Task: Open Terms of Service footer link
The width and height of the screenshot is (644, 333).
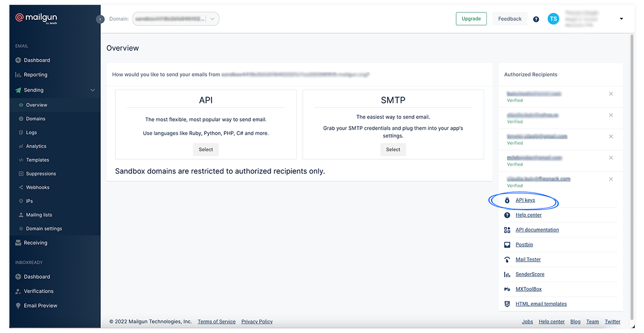Action: click(216, 322)
